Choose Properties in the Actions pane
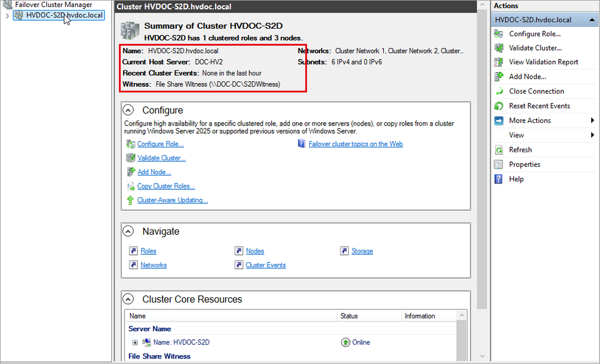This screenshot has height=364, width=600. (524, 164)
